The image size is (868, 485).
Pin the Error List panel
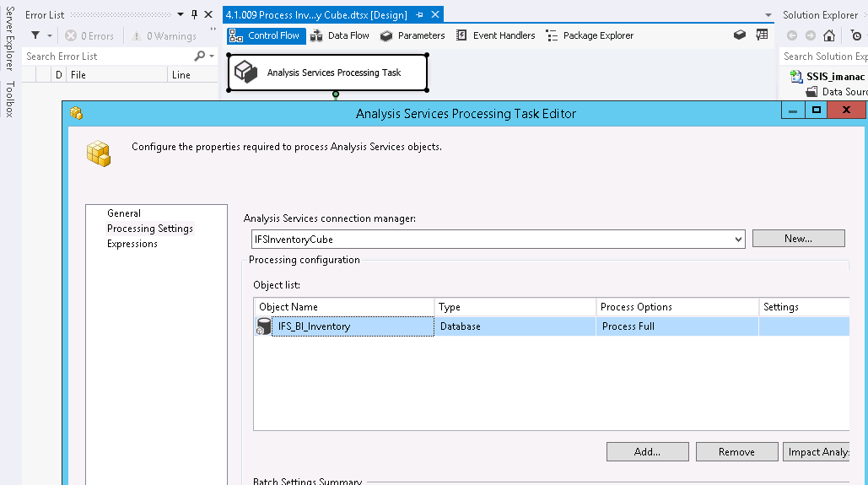coord(195,15)
